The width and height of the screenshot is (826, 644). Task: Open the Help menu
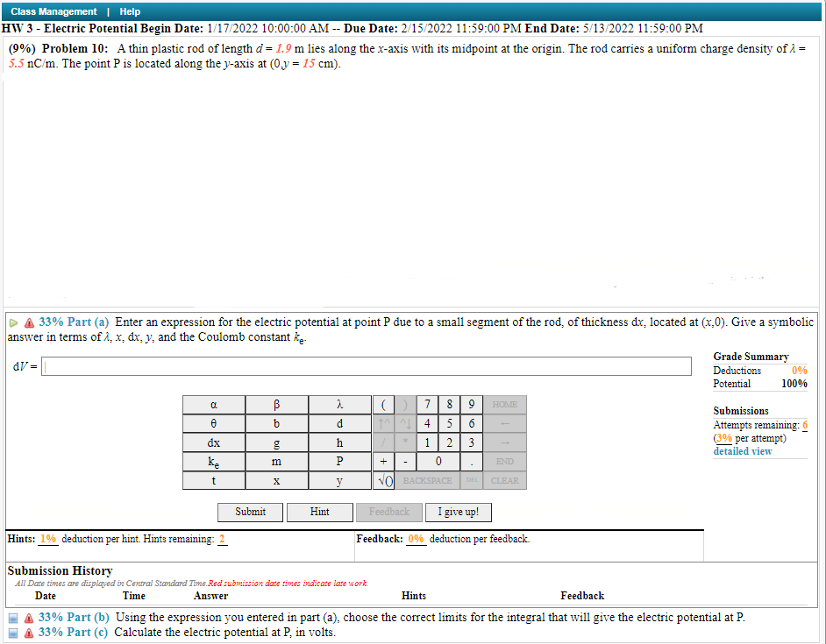(x=130, y=11)
